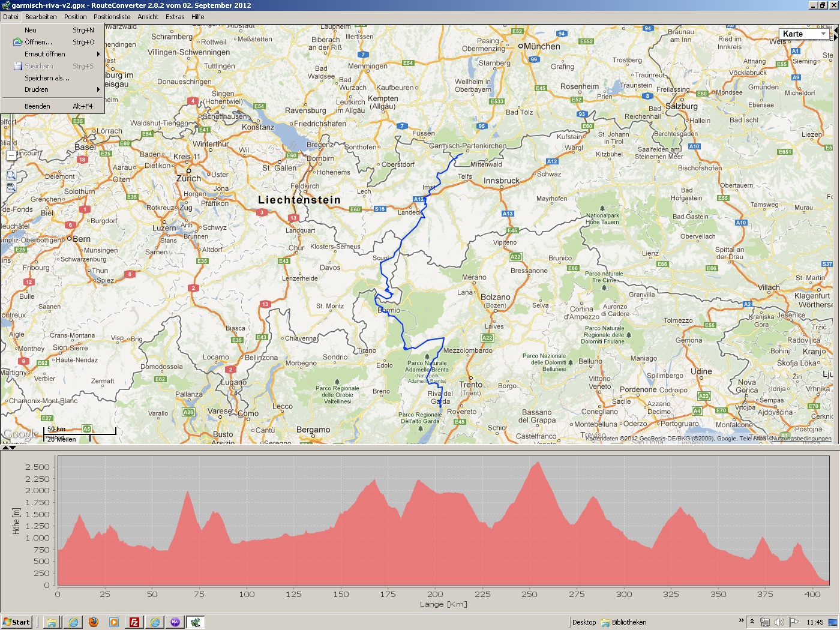Choose Speichern als… menu entry
The image size is (840, 630).
click(x=53, y=78)
